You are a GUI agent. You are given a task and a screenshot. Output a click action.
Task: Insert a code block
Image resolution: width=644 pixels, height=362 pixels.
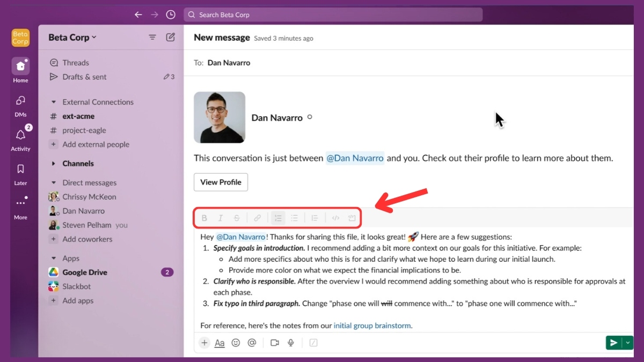[352, 218]
